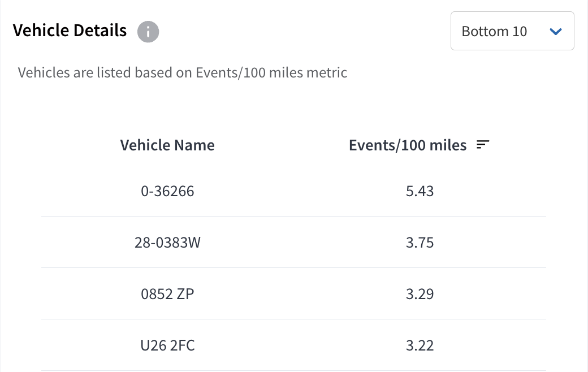Click the 3.22 events value

pyautogui.click(x=420, y=345)
